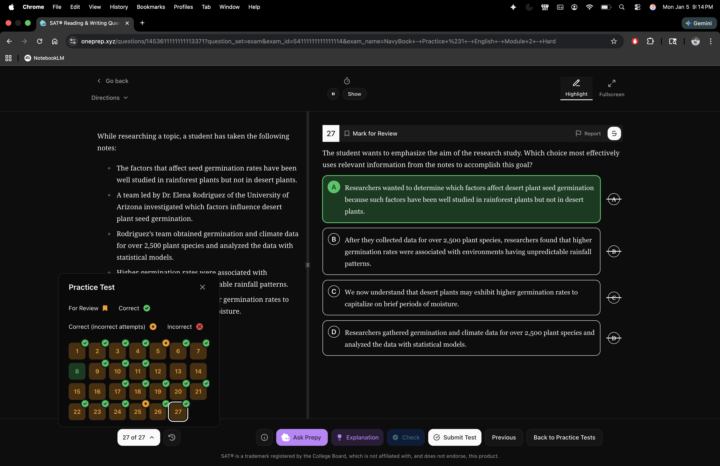Open the Chrome profile avatar
The width and height of the screenshot is (720, 466).
[696, 41]
